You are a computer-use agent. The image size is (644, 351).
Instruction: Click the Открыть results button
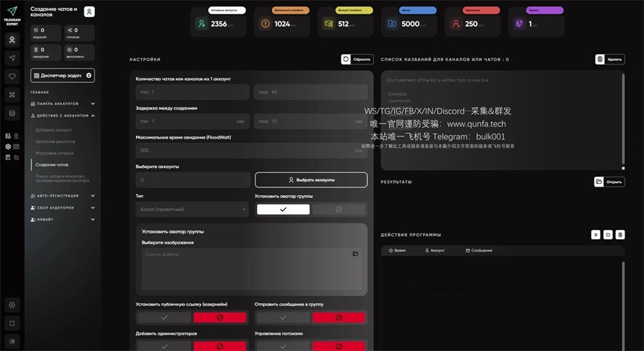click(610, 182)
